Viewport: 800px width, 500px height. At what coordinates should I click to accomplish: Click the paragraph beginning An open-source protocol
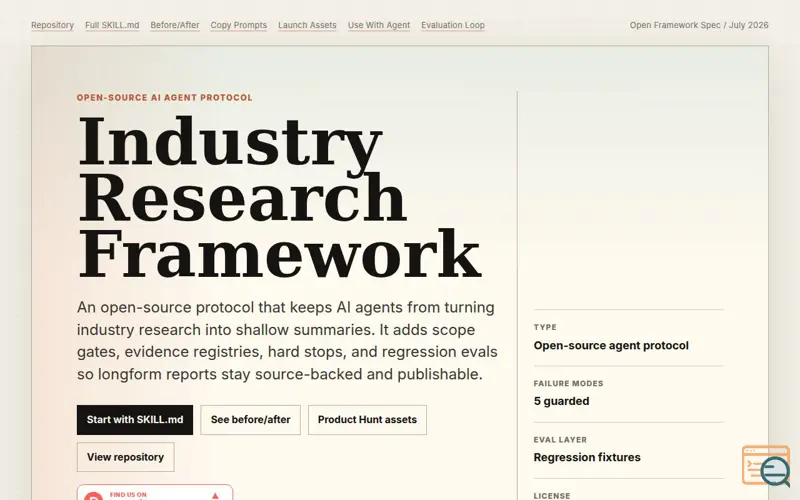pyautogui.click(x=287, y=341)
